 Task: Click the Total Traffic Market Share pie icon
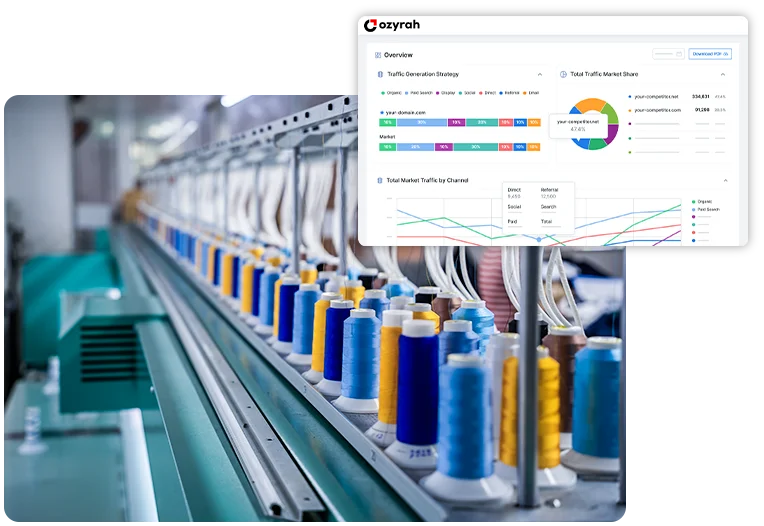(x=564, y=74)
